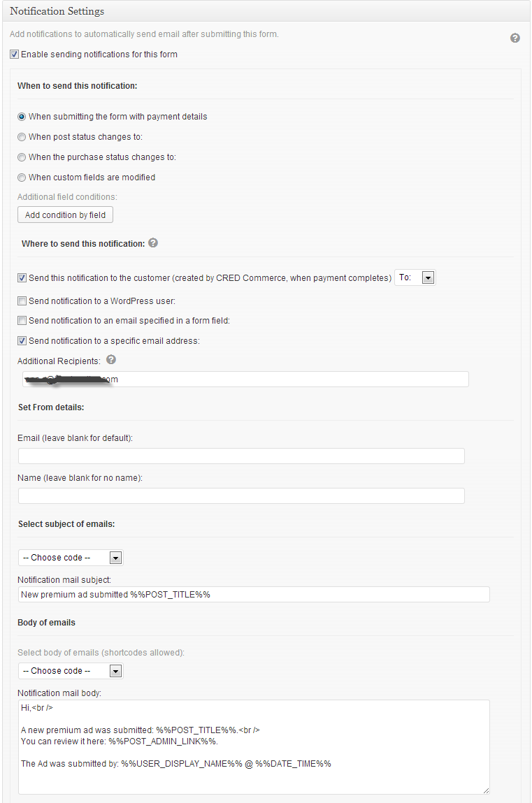Image resolution: width=532 pixels, height=803 pixels.
Task: Click help icon at top right of Notification Settings
Action: tap(515, 38)
